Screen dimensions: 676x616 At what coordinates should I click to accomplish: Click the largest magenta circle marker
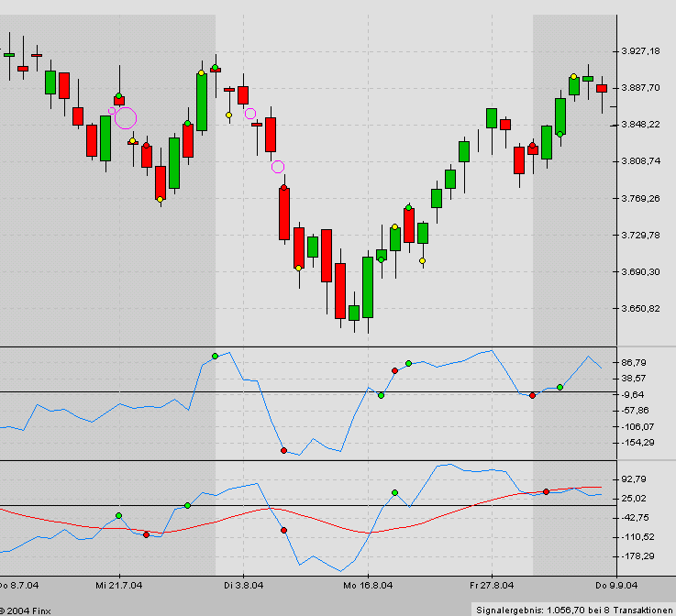(126, 117)
